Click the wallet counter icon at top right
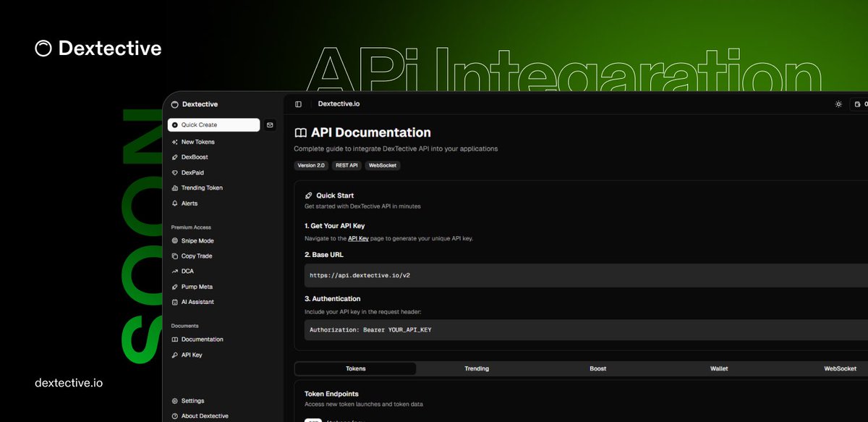The image size is (868, 422). (859, 104)
